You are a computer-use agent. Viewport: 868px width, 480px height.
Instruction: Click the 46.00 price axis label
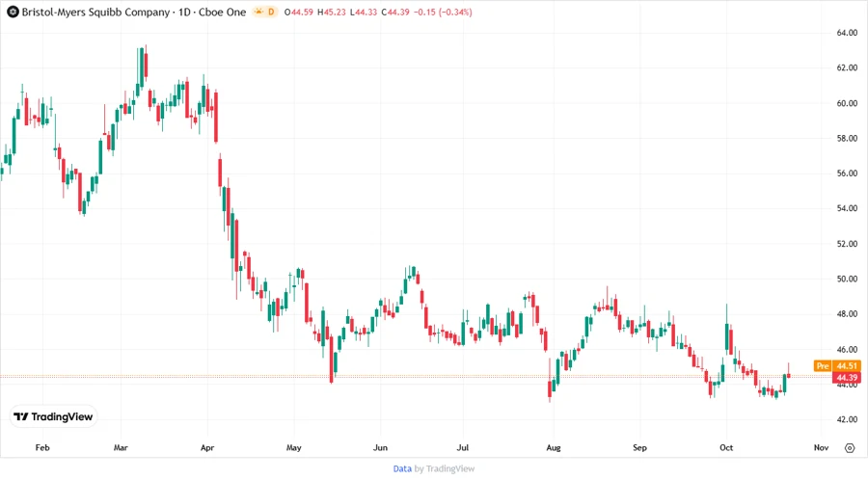[x=847, y=350]
